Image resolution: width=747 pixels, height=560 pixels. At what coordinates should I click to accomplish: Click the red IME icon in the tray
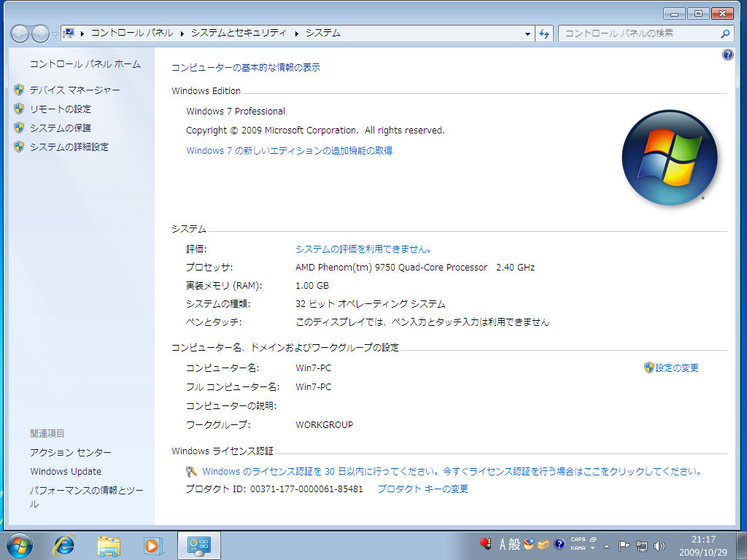tap(485, 544)
